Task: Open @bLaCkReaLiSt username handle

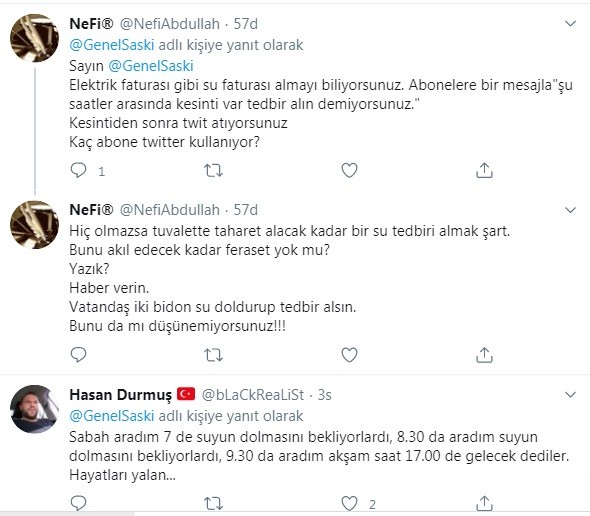Action: (253, 395)
